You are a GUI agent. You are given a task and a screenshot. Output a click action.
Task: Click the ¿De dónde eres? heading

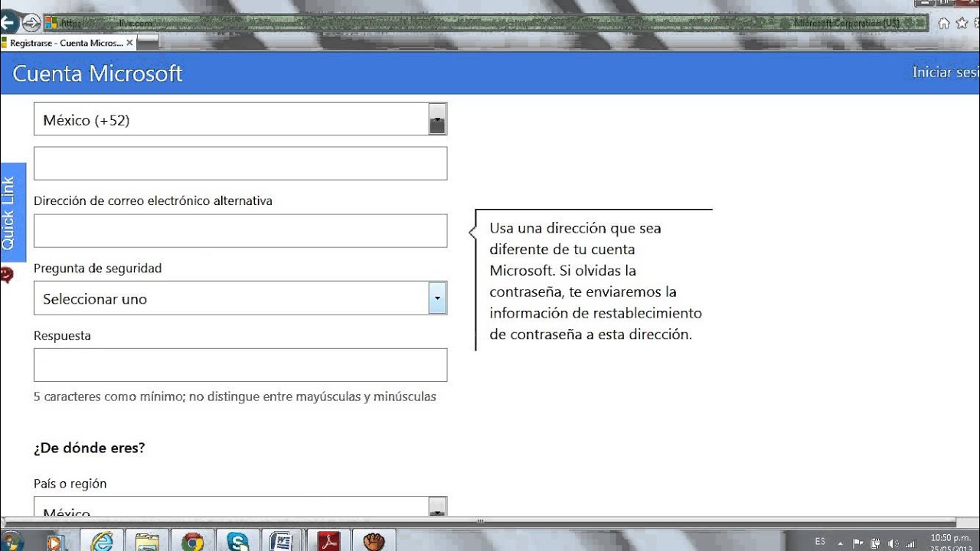coord(89,448)
